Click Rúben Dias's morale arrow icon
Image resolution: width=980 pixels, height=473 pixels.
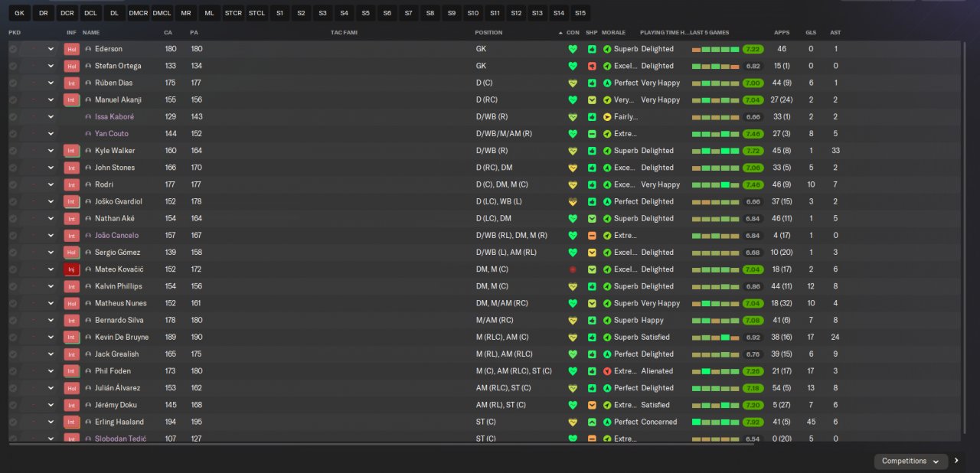[x=607, y=83]
